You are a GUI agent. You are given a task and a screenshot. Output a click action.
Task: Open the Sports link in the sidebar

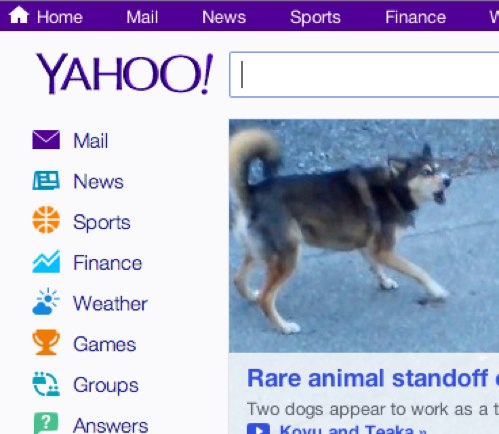click(x=102, y=223)
